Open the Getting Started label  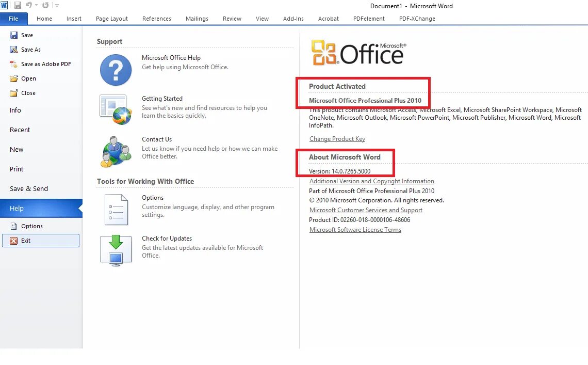pos(162,99)
